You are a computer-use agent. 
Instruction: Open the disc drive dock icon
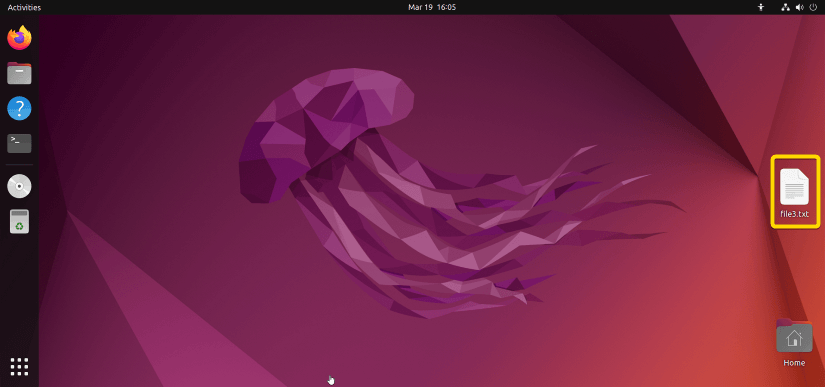(19, 186)
